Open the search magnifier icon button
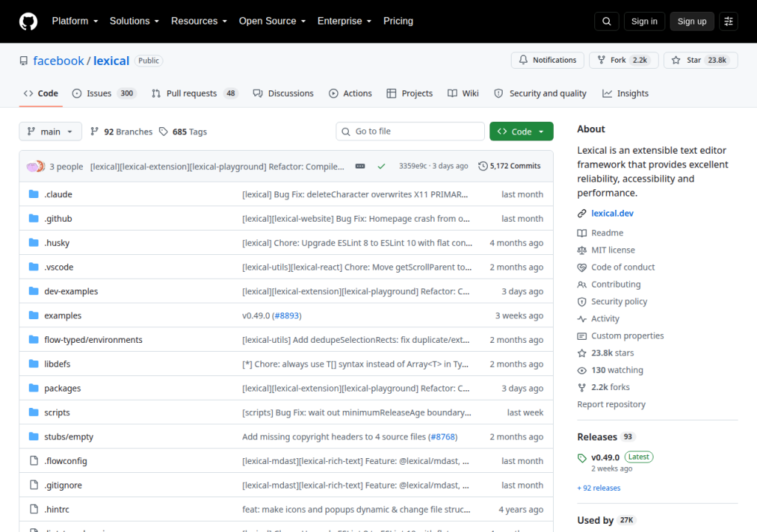Screen dimensions: 757x532 [606, 21]
